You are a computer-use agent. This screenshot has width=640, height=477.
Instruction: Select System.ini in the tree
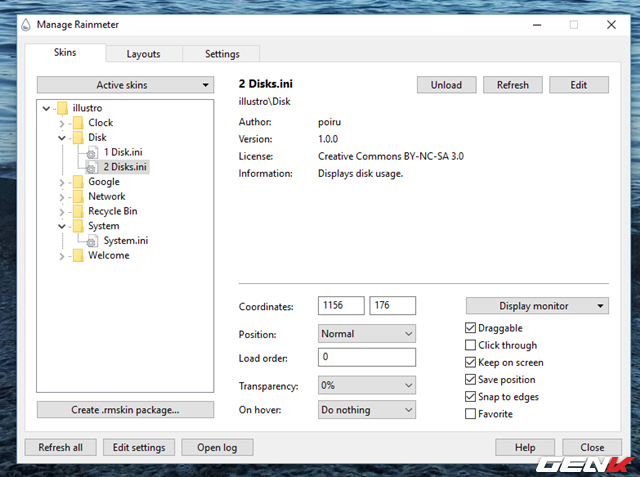126,241
